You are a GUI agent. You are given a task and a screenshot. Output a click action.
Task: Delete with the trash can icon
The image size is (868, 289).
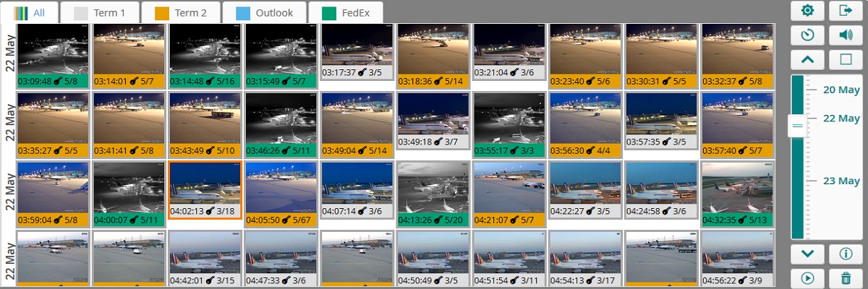click(846, 277)
